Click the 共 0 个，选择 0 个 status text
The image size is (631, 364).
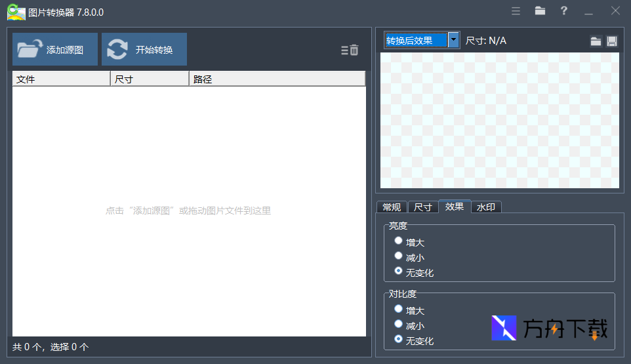[x=51, y=347]
